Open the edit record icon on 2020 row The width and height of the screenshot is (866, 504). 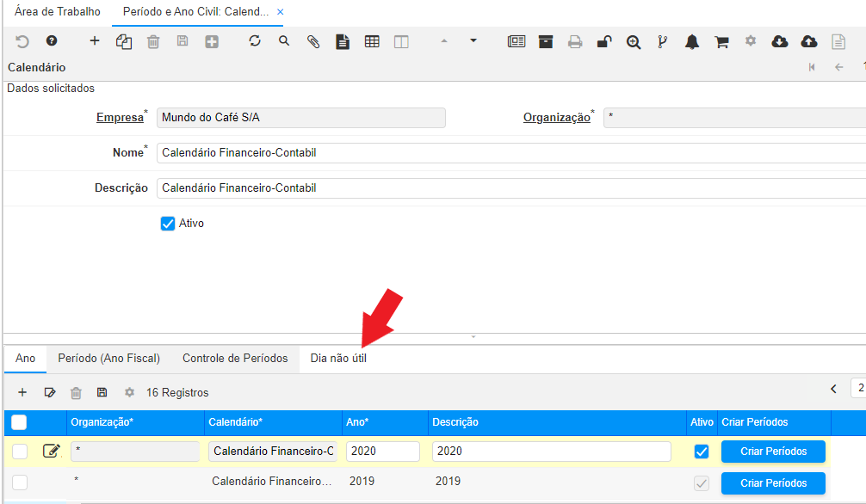coord(51,451)
